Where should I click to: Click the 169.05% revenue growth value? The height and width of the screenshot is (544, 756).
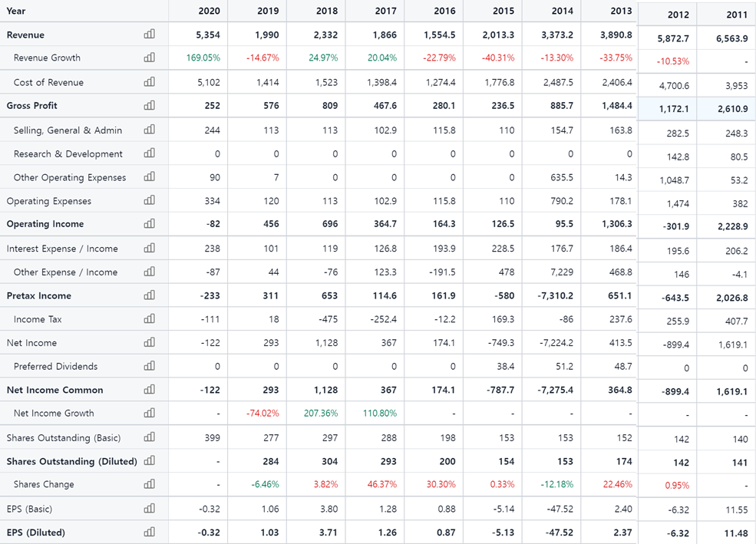click(203, 58)
